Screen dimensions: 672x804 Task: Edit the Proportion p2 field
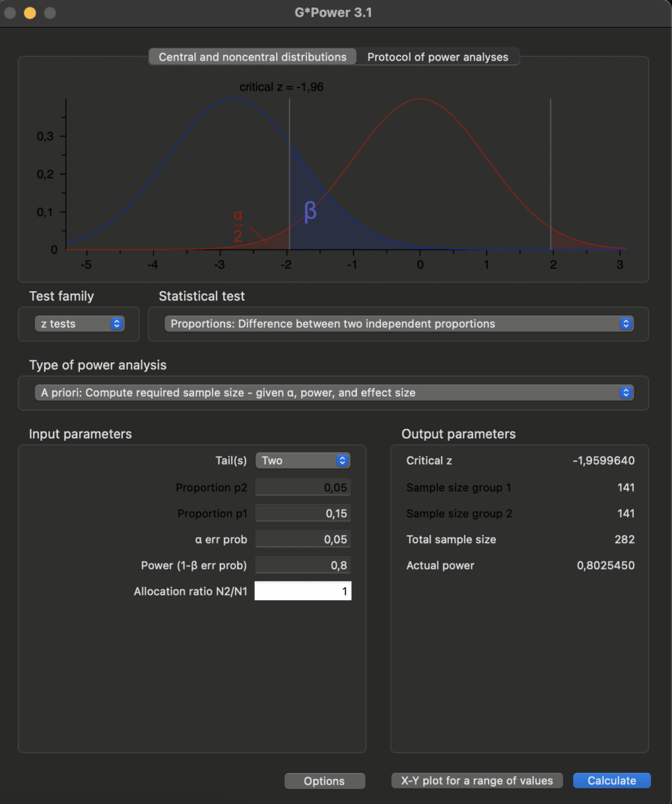303,487
